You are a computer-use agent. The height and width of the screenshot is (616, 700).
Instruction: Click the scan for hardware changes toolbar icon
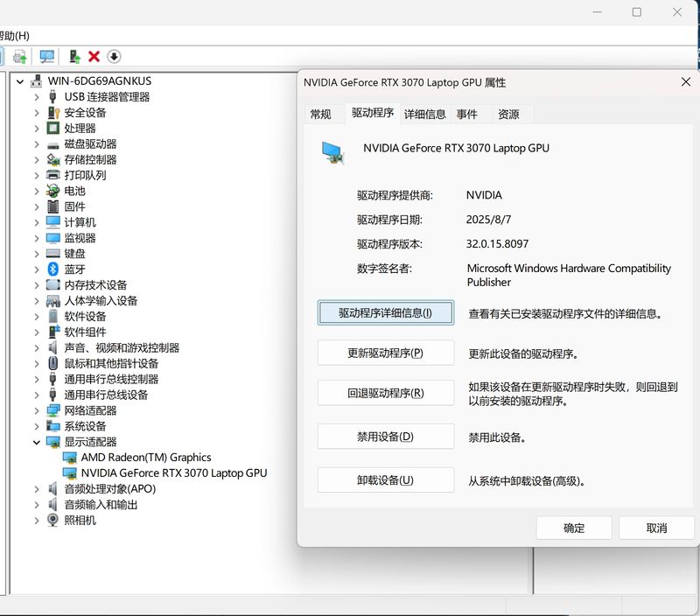pos(47,56)
